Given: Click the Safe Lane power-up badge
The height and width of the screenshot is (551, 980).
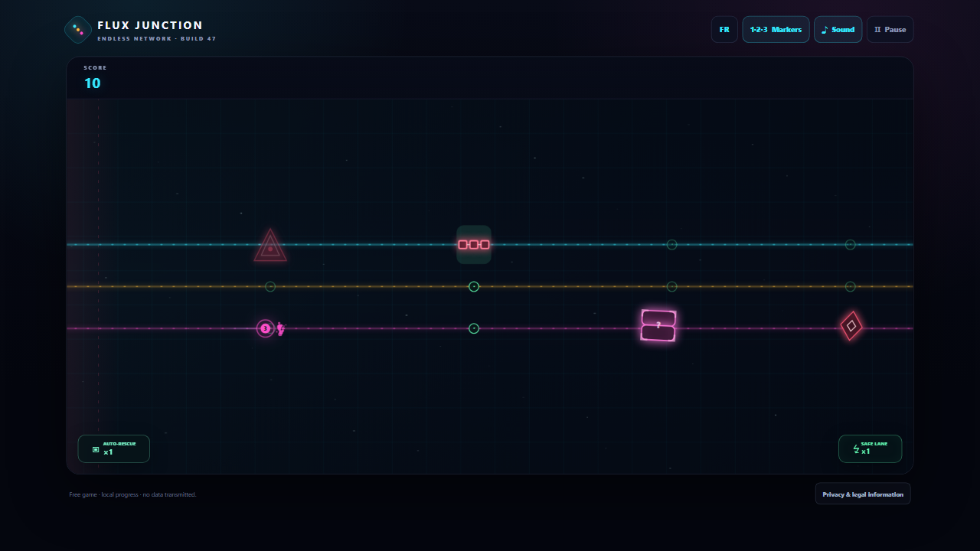Looking at the screenshot, I should (870, 449).
